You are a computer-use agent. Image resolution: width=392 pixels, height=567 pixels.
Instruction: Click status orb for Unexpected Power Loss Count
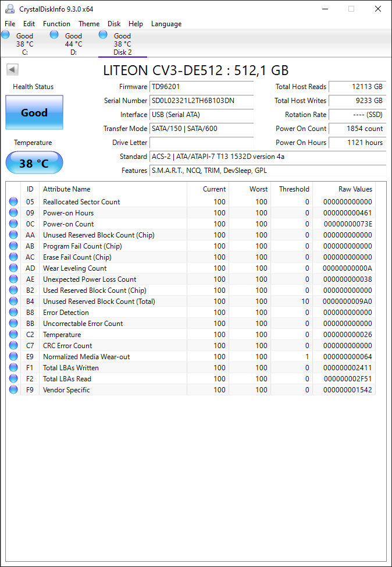pyautogui.click(x=13, y=279)
